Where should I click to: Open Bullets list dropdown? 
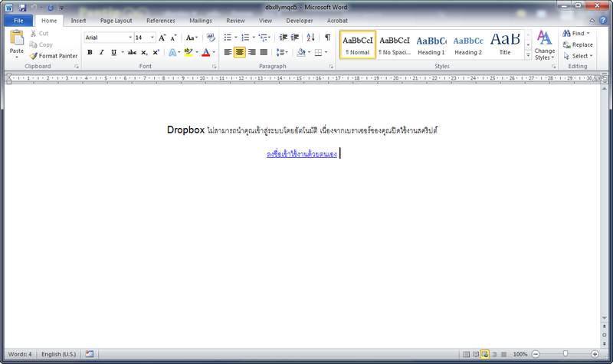[x=235, y=38]
